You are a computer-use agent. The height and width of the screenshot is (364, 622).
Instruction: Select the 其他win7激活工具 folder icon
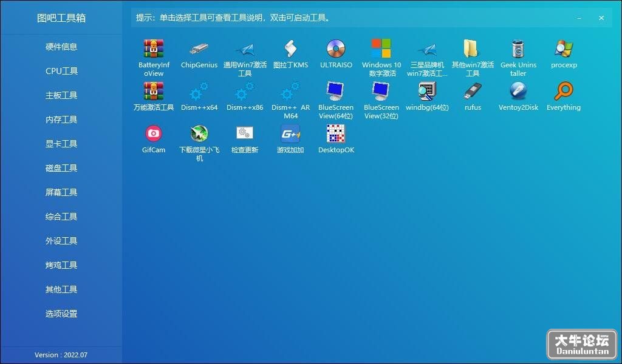click(x=473, y=49)
